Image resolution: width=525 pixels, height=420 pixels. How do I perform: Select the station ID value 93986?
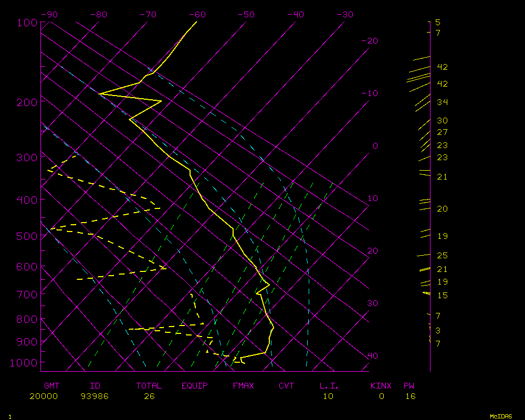click(94, 396)
